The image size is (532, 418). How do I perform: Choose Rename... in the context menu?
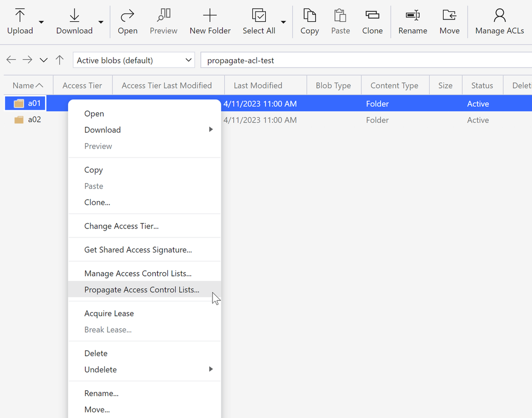(144, 394)
